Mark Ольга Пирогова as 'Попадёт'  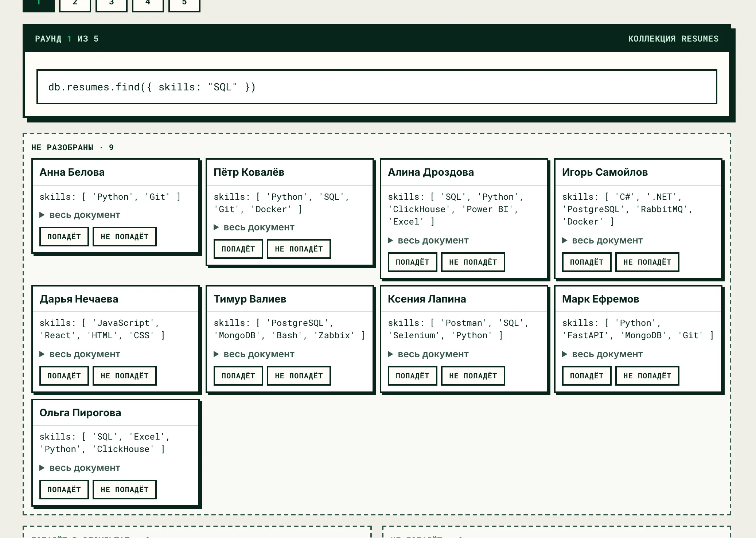[x=64, y=490]
